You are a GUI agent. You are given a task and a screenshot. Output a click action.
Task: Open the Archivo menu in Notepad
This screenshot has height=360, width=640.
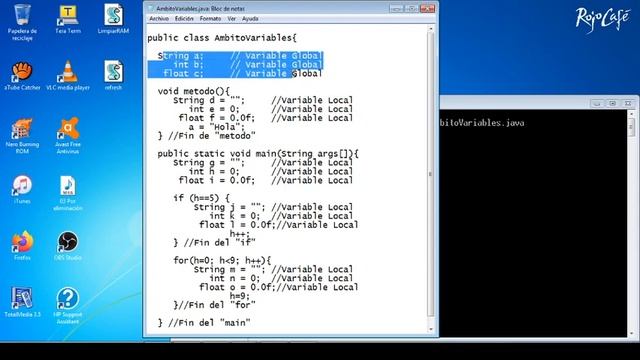[159, 19]
